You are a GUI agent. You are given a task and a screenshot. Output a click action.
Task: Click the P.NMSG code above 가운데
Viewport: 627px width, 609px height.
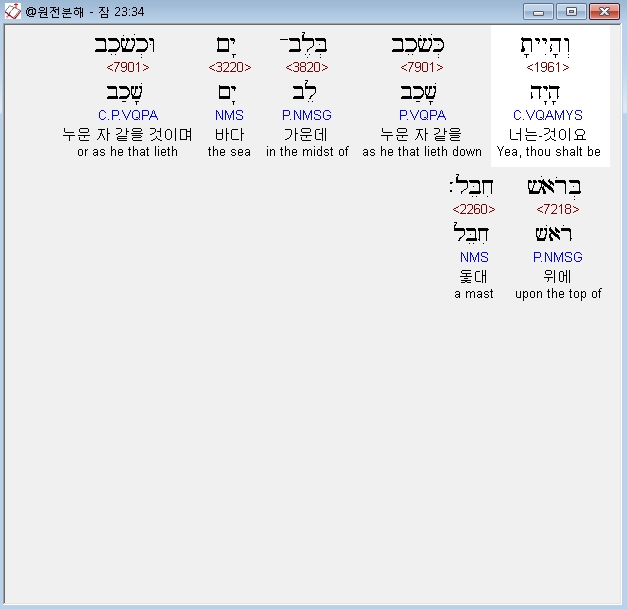[307, 115]
